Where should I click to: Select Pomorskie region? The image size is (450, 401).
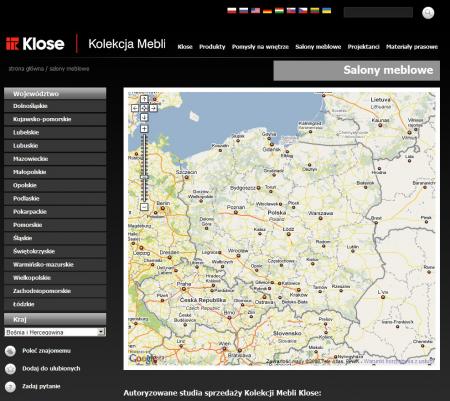pyautogui.click(x=55, y=225)
